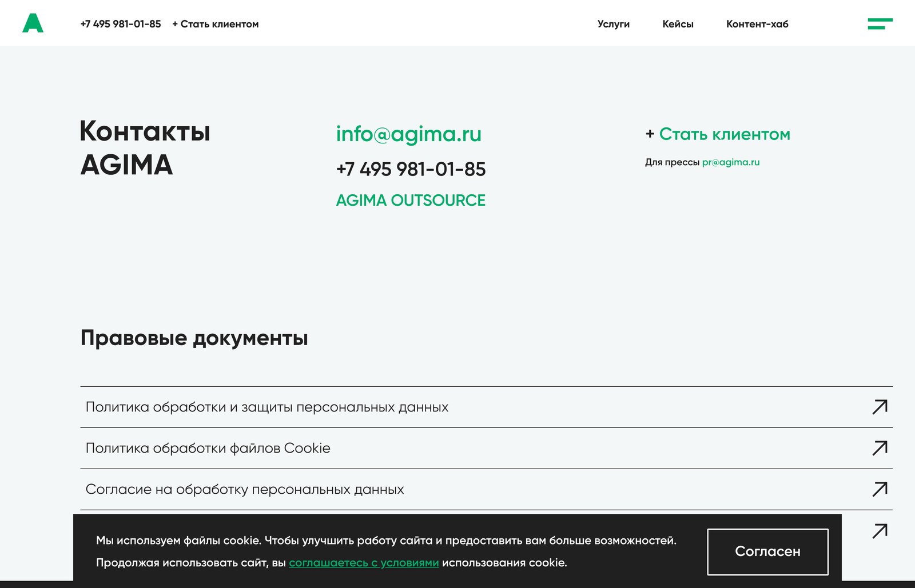Open the green hamburger menu icon
Viewport: 915px width, 588px height.
pos(880,24)
